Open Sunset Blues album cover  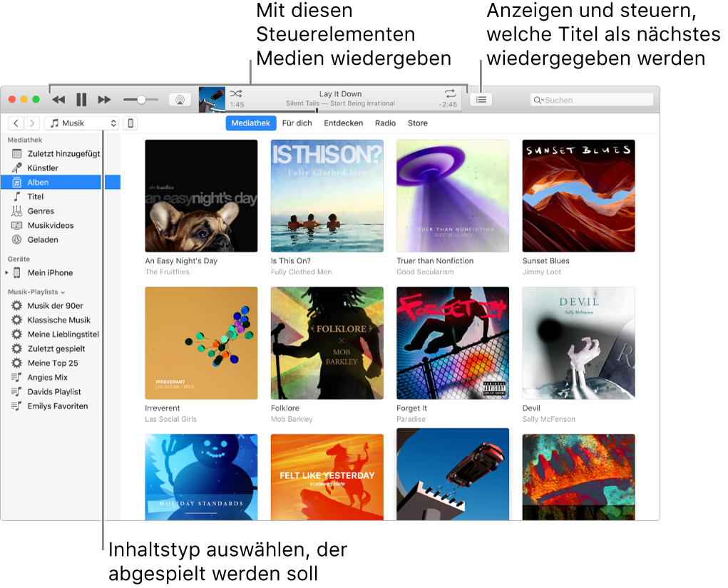tap(578, 196)
